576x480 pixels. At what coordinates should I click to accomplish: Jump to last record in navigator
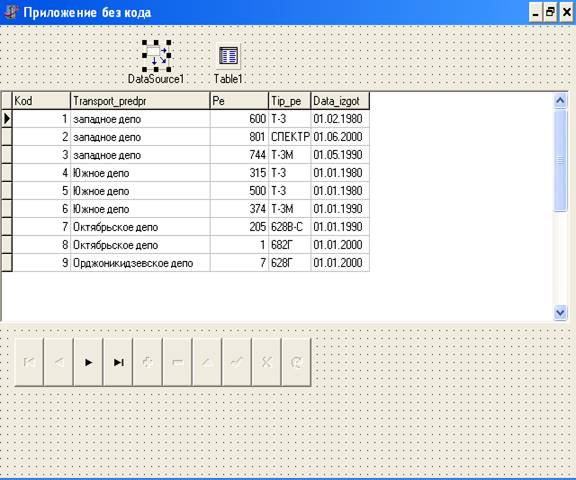coord(118,362)
